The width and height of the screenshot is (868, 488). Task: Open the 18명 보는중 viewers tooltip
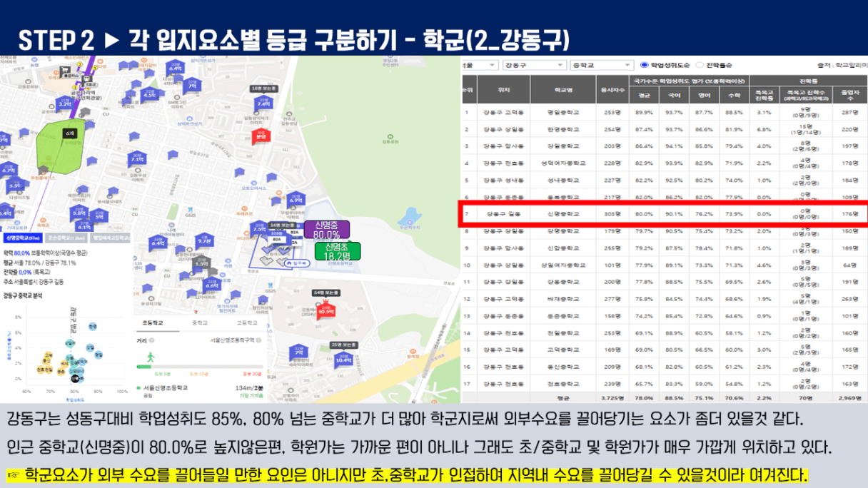(264, 88)
